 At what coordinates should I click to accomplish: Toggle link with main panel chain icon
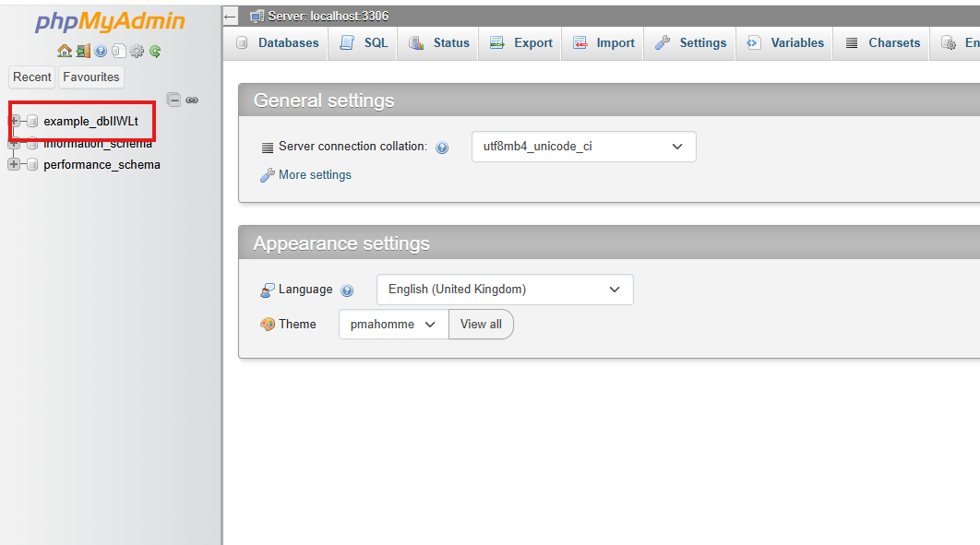tap(192, 100)
